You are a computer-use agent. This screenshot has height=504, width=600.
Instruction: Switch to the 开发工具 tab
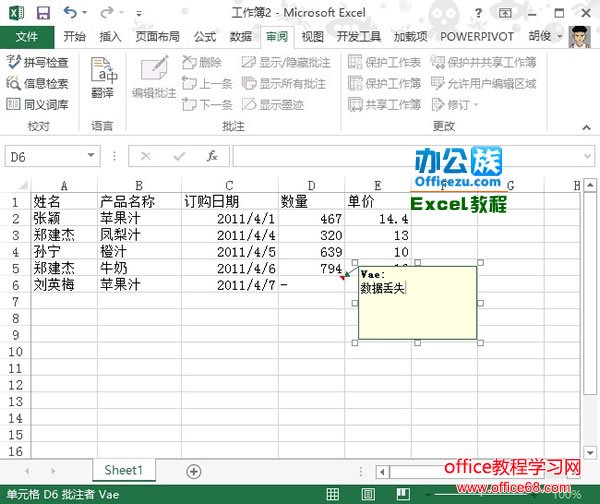(x=359, y=37)
